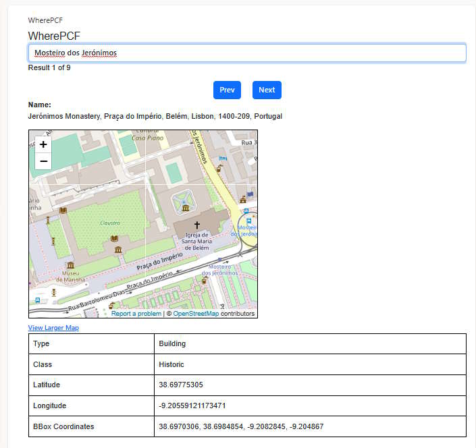Click the Igreja de Santa Maria de Belém label

pos(196,242)
